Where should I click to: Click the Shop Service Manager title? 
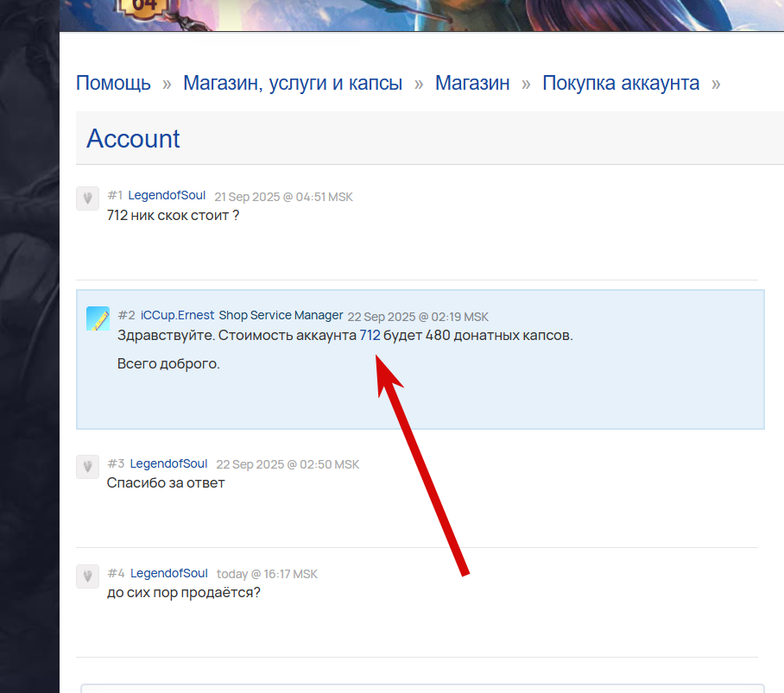281,315
